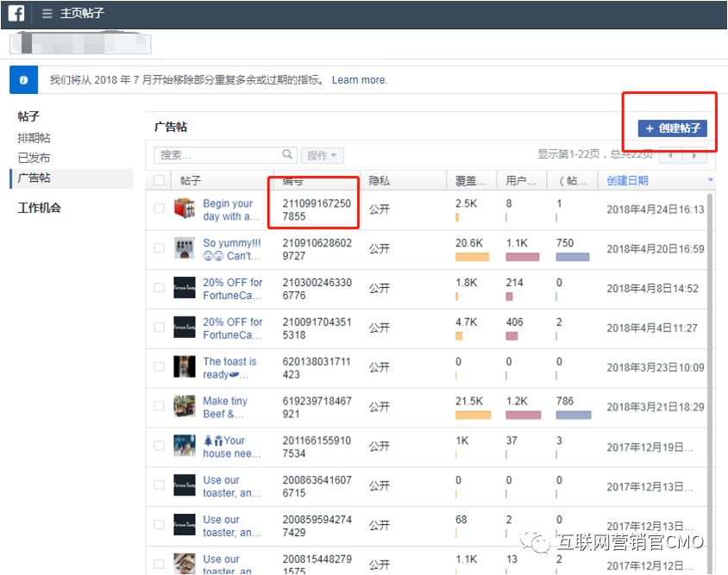Viewport: 728px width, 575px height.
Task: Select 已发布 in the sidebar
Action: point(34,159)
